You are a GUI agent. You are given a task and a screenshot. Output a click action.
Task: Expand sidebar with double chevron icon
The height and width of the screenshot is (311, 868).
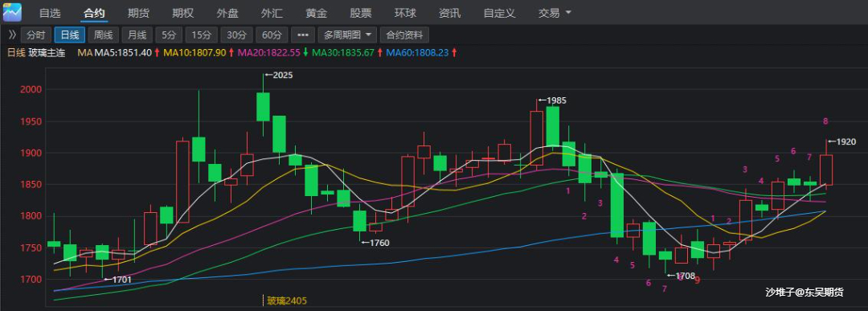tap(11, 35)
